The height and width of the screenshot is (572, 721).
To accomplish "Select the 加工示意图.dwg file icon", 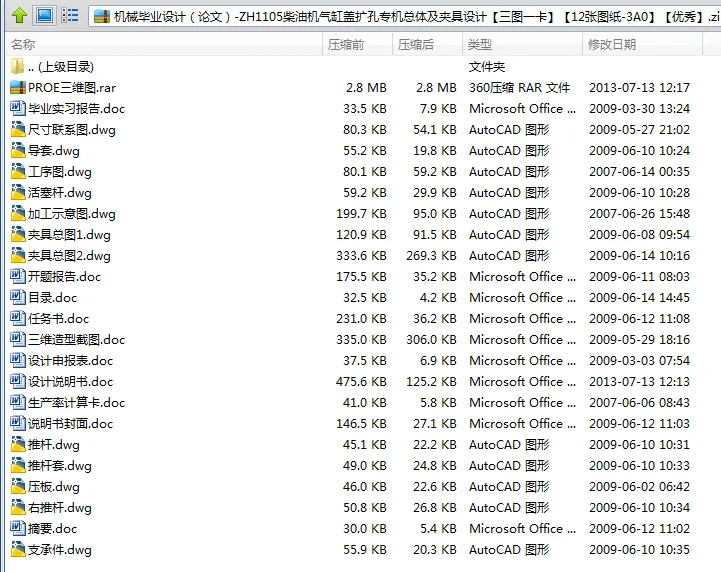I will click(18, 213).
